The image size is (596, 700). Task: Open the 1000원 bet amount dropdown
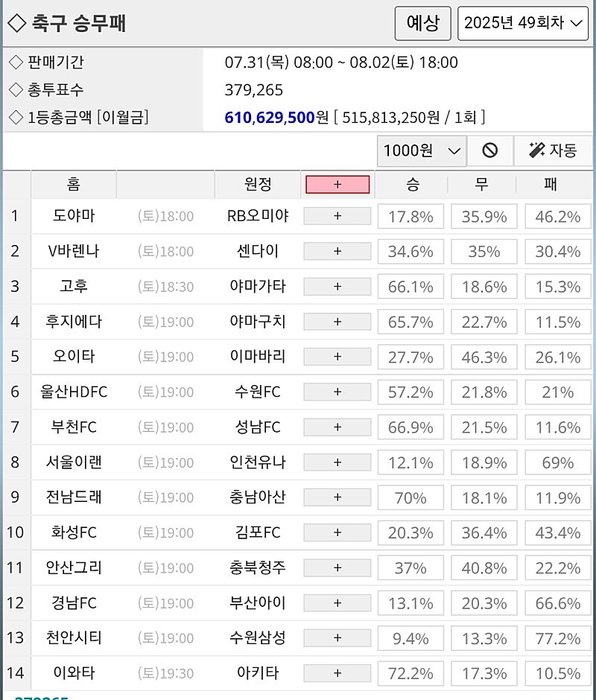pos(422,151)
